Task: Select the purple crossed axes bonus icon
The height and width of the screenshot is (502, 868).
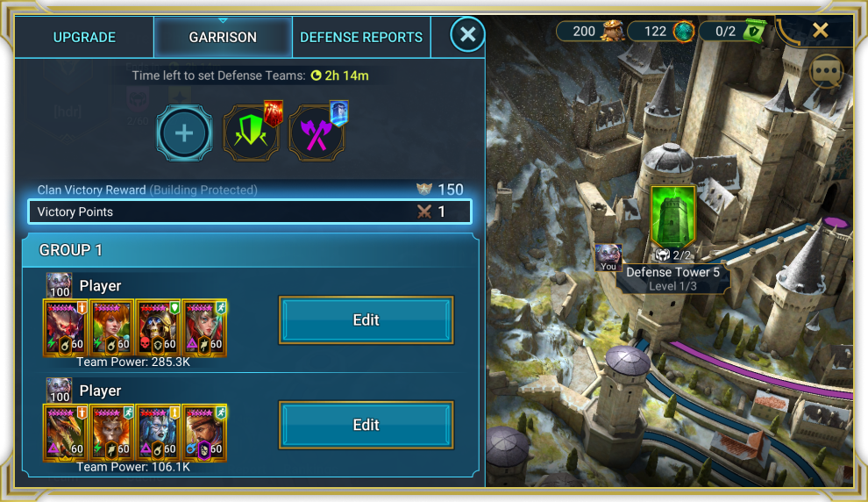Action: [317, 132]
